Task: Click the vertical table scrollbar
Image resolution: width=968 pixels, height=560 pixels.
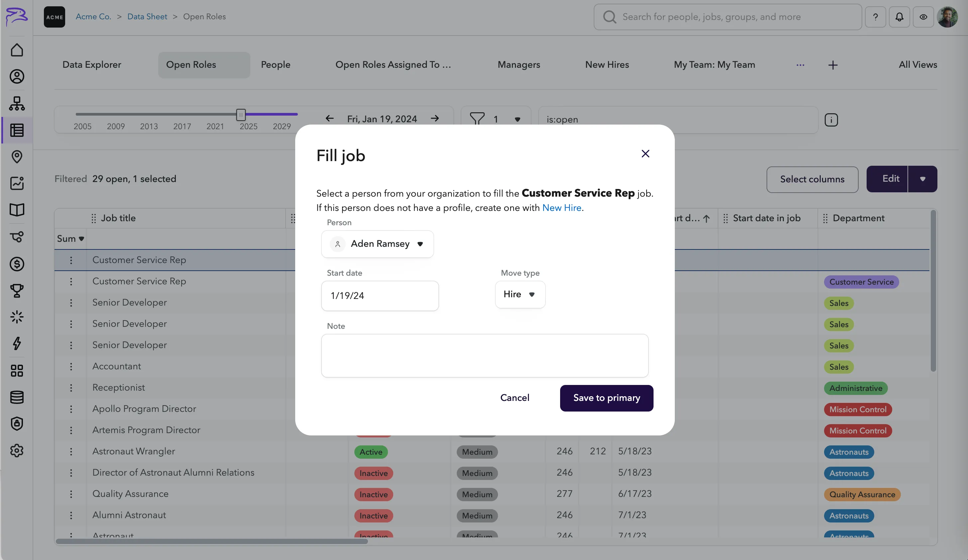Action: tap(933, 291)
